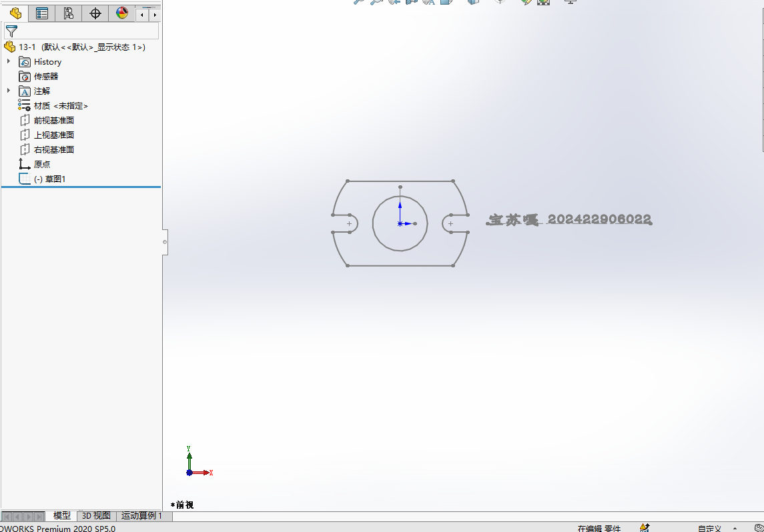Image resolution: width=764 pixels, height=532 pixels.
Task: Click the *前视 view orientation label
Action: [x=182, y=505]
